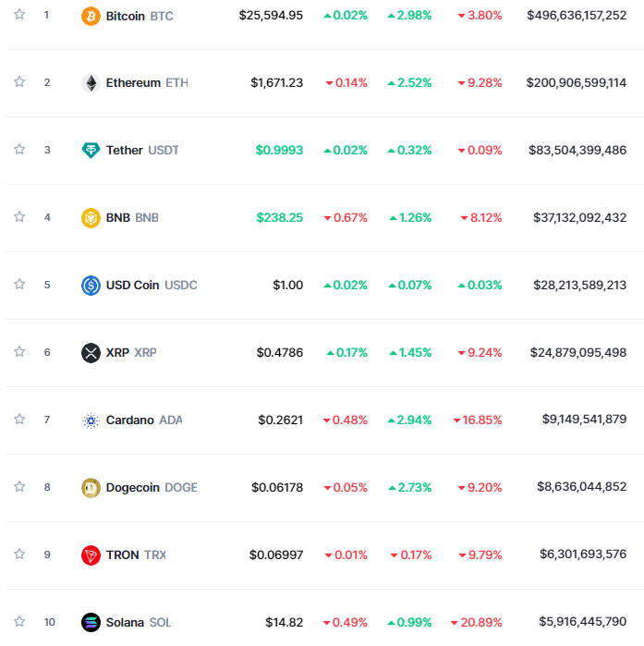
Task: Click the TRON red logo icon
Action: [x=91, y=555]
